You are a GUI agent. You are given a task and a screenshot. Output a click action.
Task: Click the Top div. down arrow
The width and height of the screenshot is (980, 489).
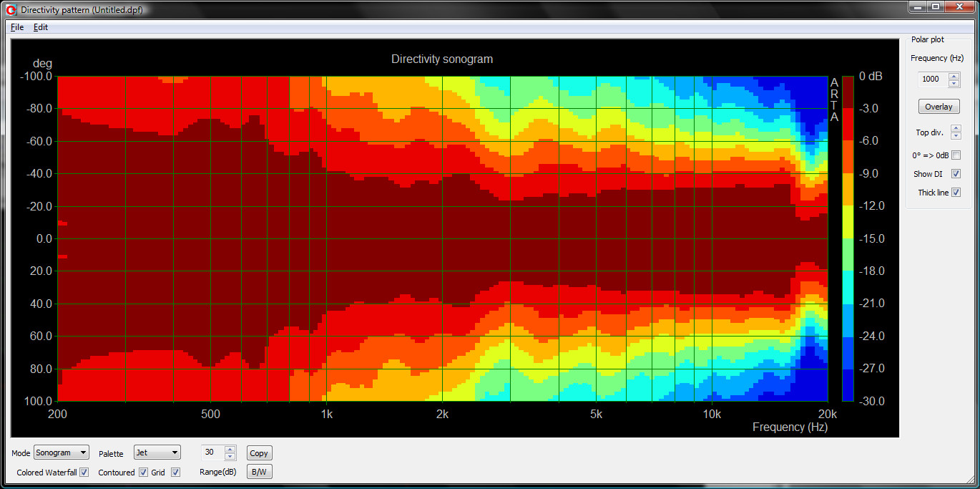pyautogui.click(x=956, y=135)
